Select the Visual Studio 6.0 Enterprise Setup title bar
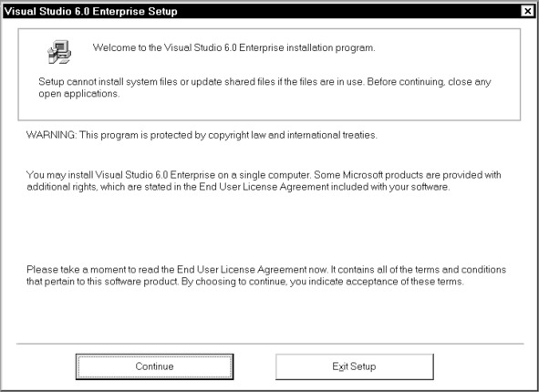Viewport: 539px width, 392px height. [x=263, y=11]
